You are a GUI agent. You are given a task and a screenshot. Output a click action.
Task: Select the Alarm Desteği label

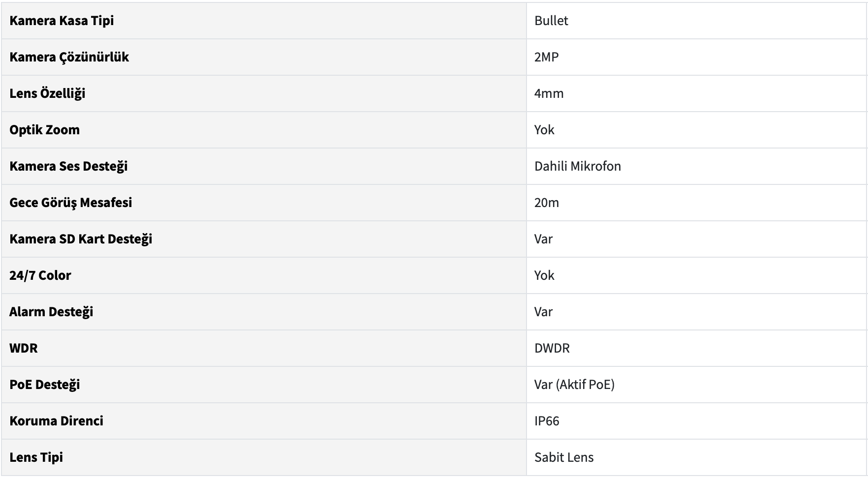[51, 312]
